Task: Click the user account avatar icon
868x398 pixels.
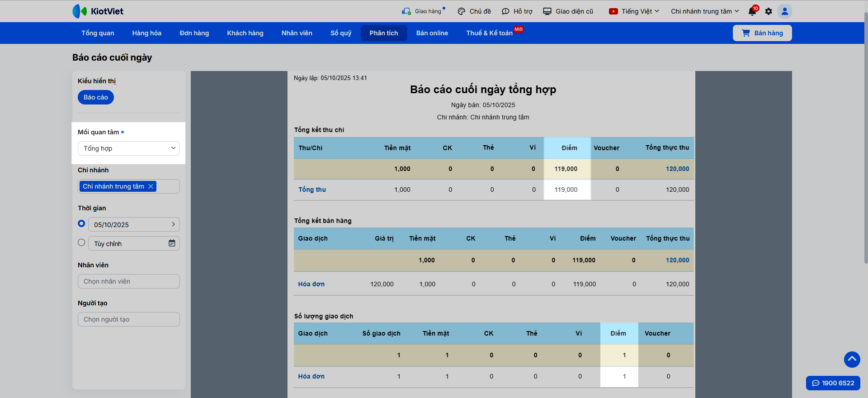Action: [785, 11]
